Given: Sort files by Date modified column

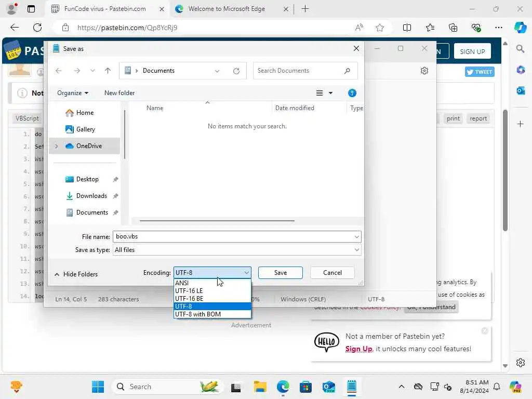Looking at the screenshot, I should coord(295,108).
